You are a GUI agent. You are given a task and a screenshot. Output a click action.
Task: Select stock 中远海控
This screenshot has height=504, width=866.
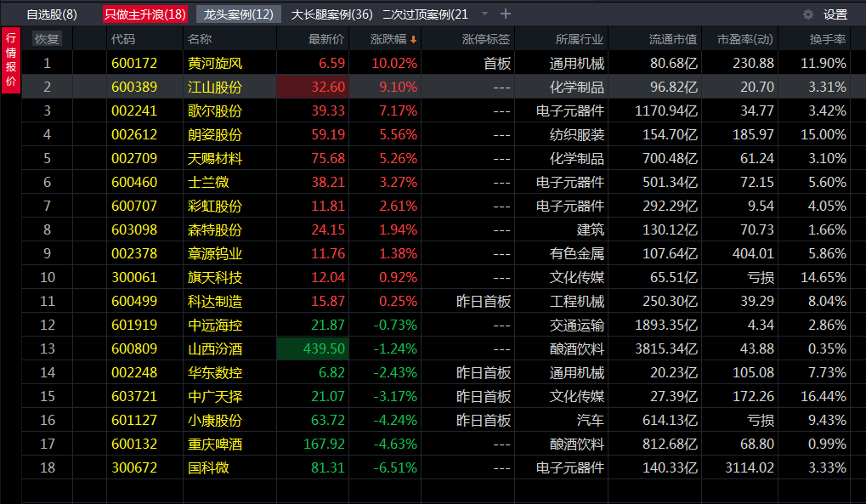pos(215,325)
